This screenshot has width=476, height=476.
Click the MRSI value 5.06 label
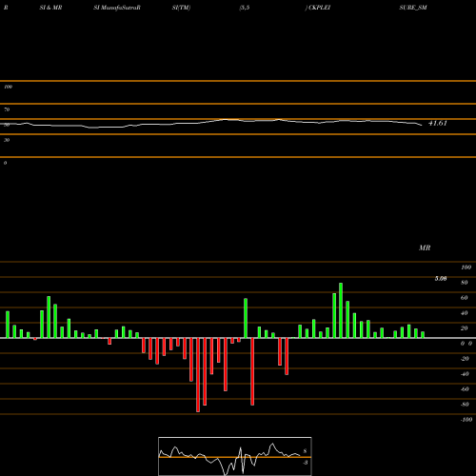pyautogui.click(x=441, y=279)
